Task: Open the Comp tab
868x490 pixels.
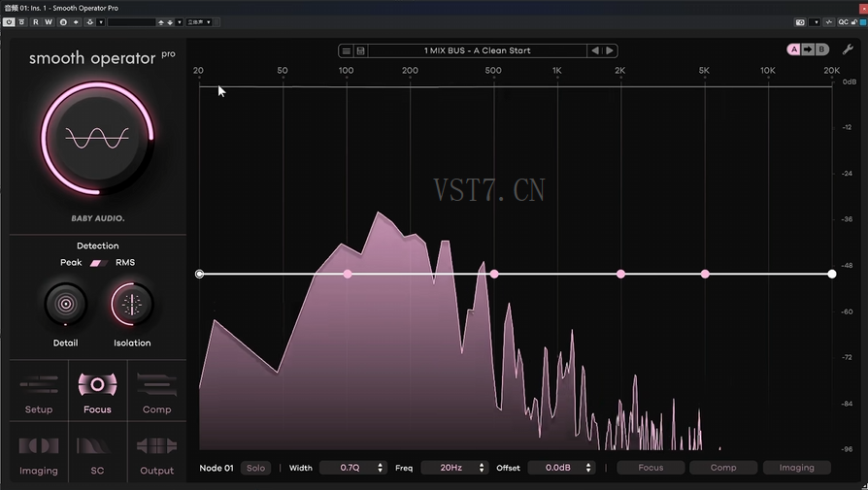Action: (x=156, y=391)
